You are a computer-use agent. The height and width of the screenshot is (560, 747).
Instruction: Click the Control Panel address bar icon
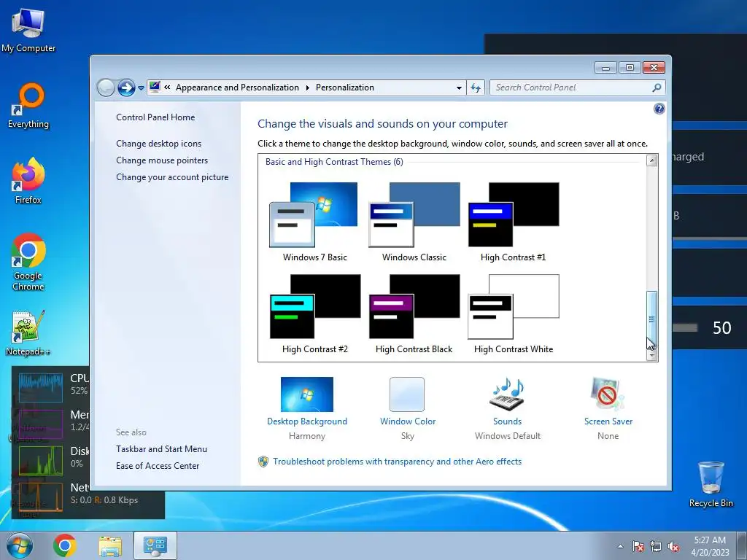coord(155,87)
